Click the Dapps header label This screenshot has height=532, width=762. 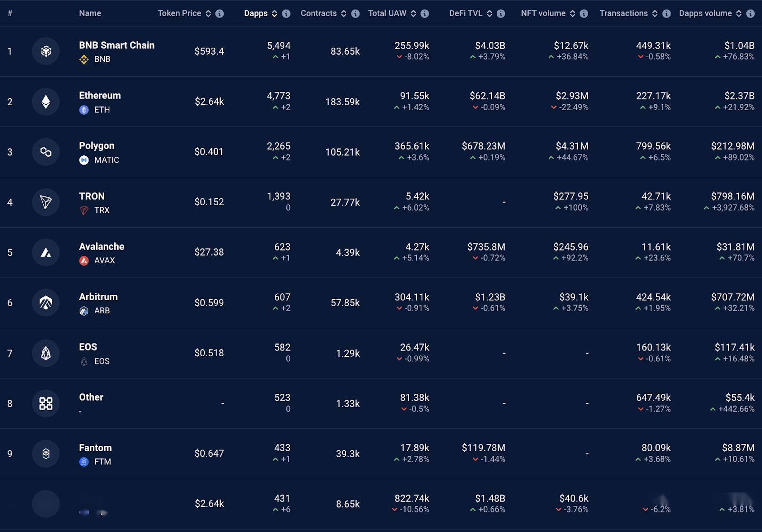(256, 13)
